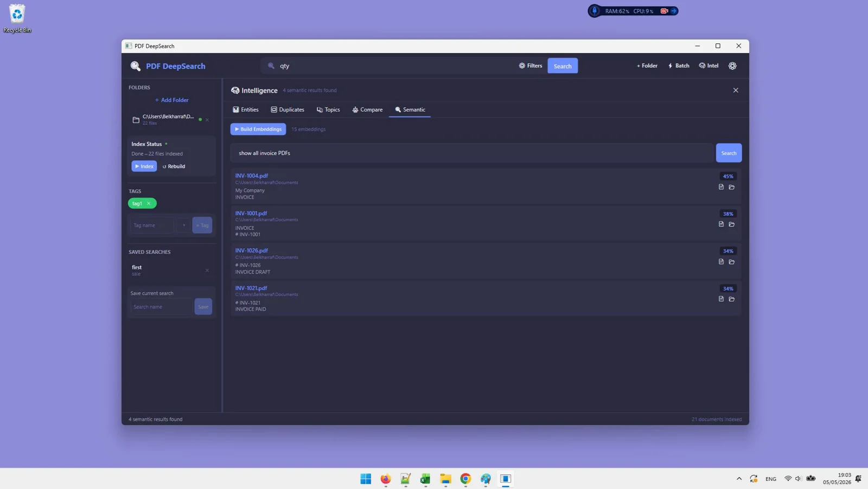Close the Intelligence panel
Image resolution: width=868 pixels, height=489 pixels.
(736, 91)
